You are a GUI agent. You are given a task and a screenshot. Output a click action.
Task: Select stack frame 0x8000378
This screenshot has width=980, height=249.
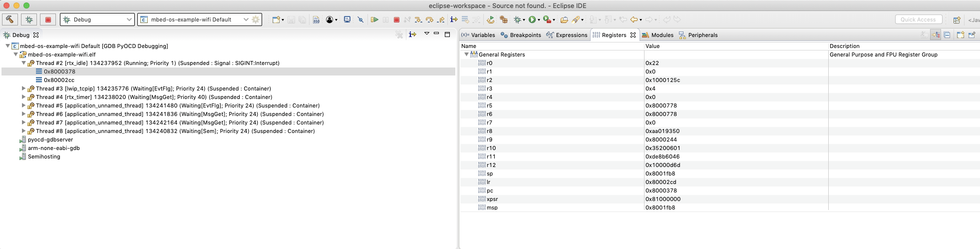(59, 71)
